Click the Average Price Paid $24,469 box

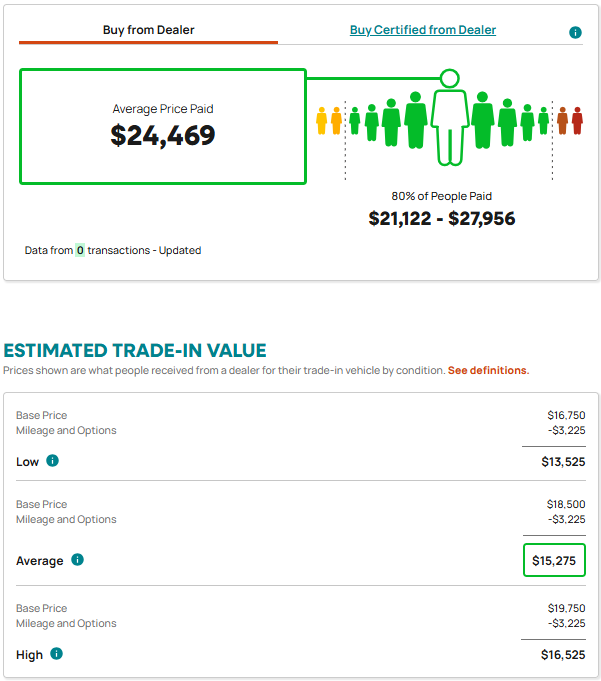pyautogui.click(x=163, y=126)
